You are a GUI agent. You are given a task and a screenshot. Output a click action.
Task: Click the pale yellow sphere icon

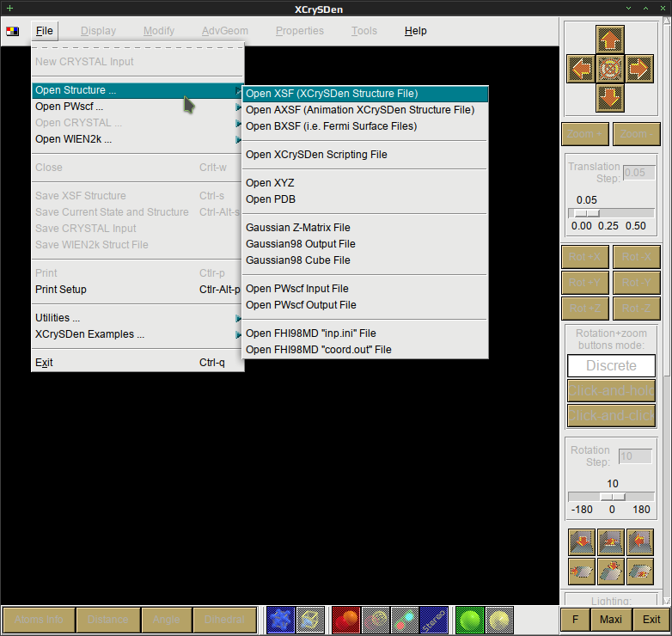[x=499, y=620]
